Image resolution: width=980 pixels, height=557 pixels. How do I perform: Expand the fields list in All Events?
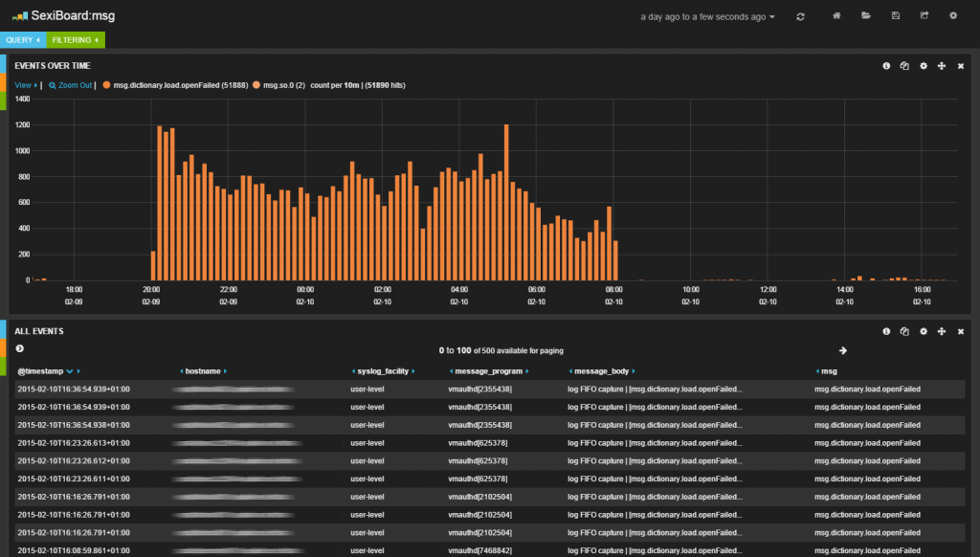pos(19,348)
